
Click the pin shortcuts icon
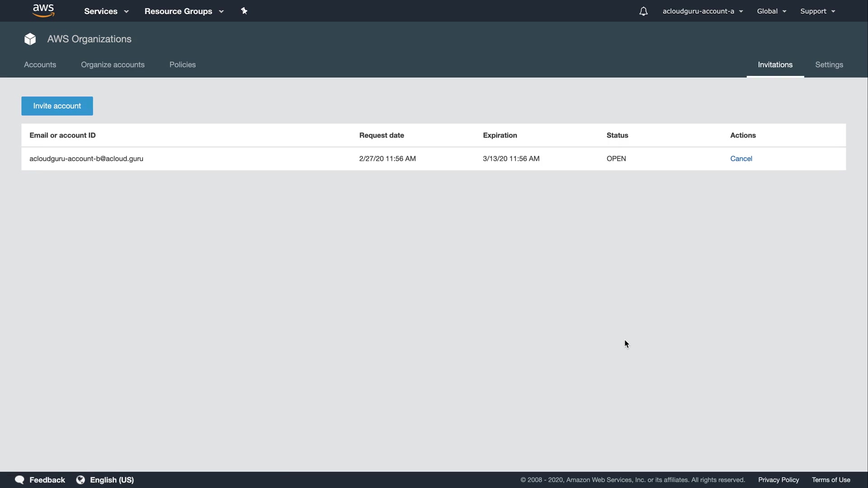click(x=244, y=11)
